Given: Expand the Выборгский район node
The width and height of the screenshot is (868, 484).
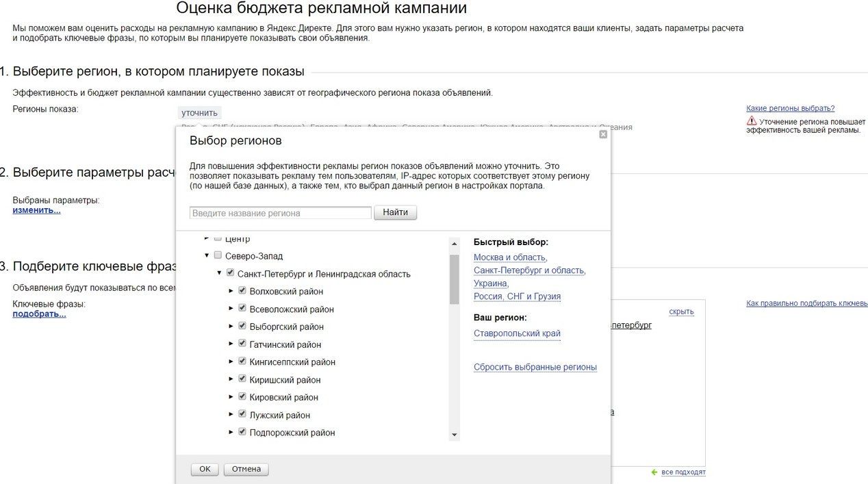Looking at the screenshot, I should [231, 327].
